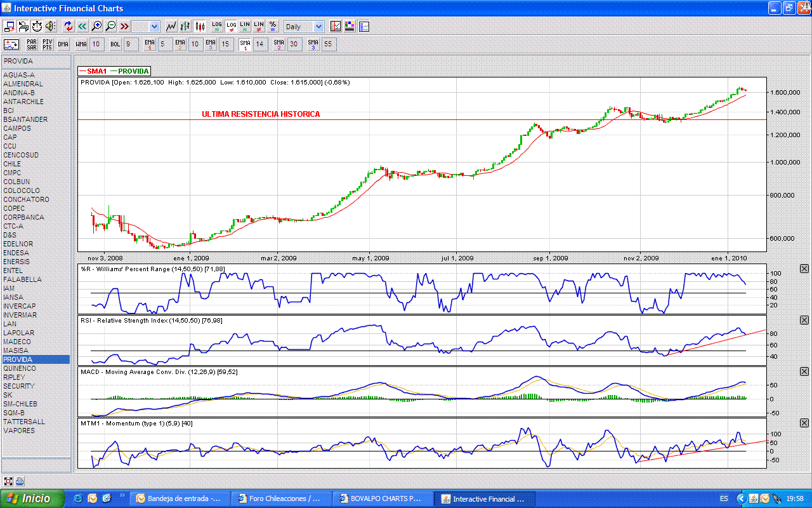Open BOVALPO CHARTS taskbar window
The width and height of the screenshot is (812, 508).
(385, 499)
